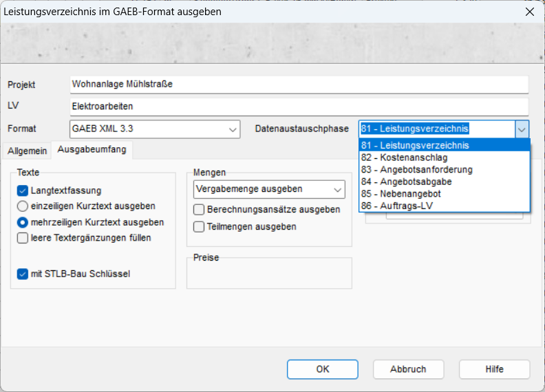Confirm export with the OK button
Screen dimensions: 545x392
pyautogui.click(x=323, y=369)
